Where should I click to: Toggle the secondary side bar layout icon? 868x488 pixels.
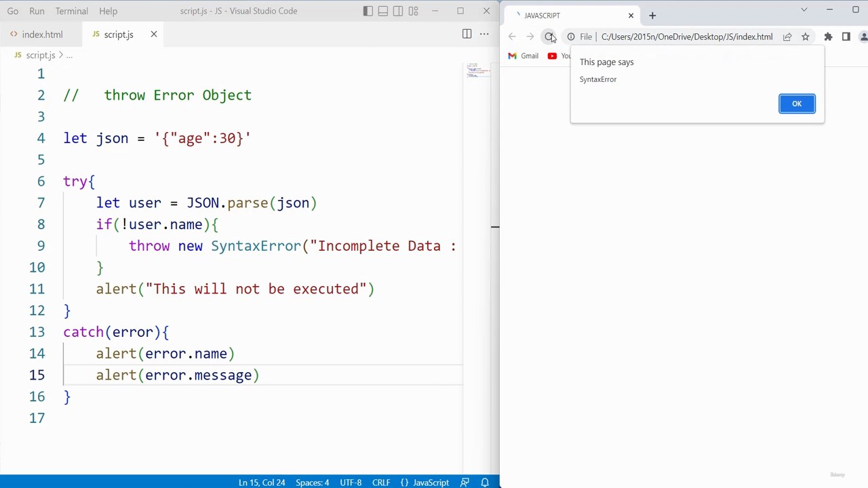click(398, 11)
